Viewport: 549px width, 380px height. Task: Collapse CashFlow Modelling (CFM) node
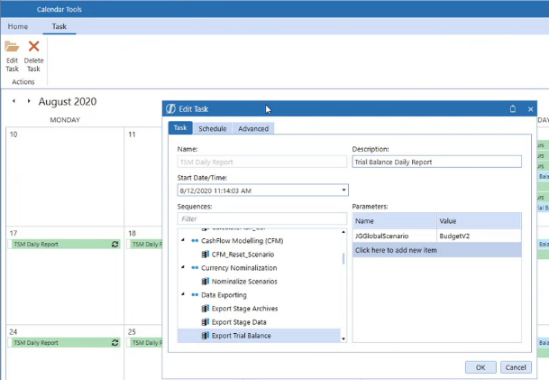[183, 240]
